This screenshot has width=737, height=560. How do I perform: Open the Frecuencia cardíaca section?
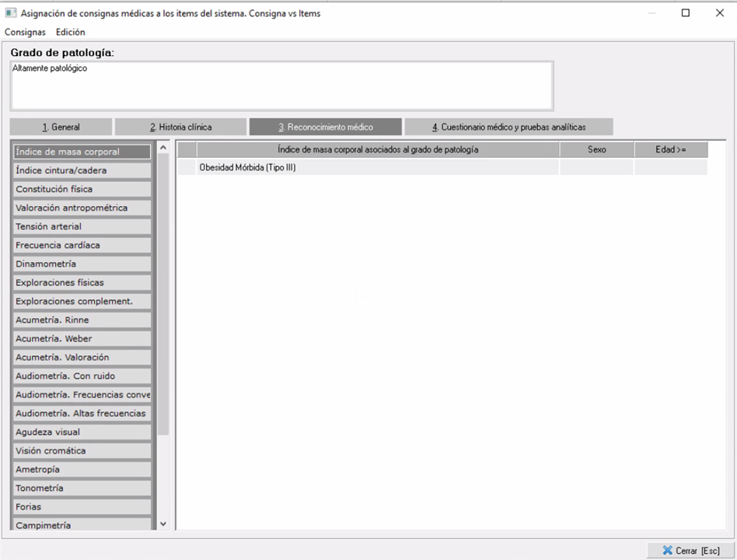point(82,245)
